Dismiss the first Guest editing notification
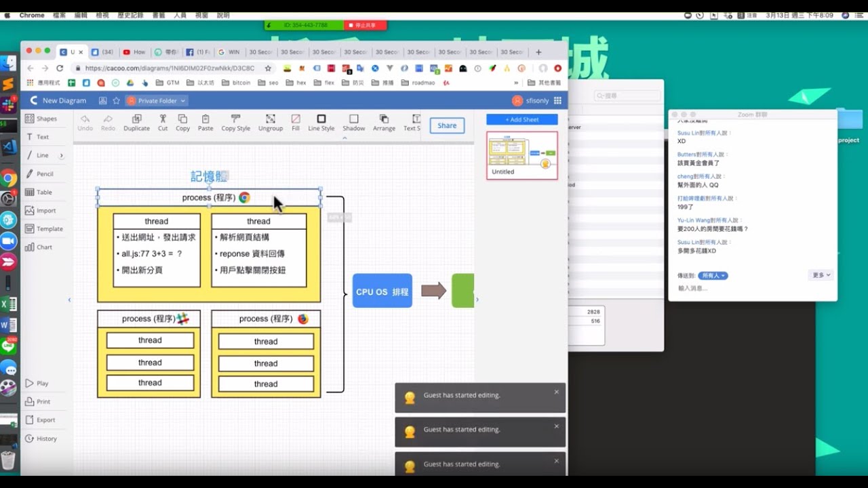Viewport: 868px width, 488px height. (x=557, y=392)
